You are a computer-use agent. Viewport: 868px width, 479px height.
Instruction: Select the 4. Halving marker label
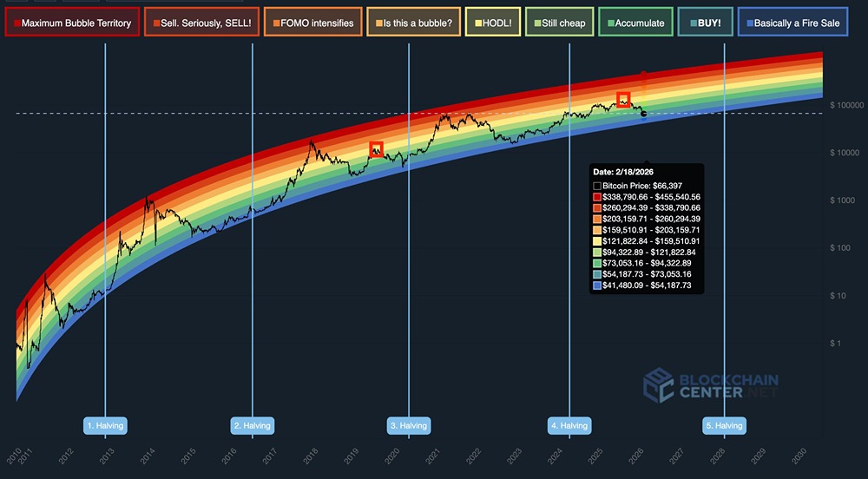(569, 425)
